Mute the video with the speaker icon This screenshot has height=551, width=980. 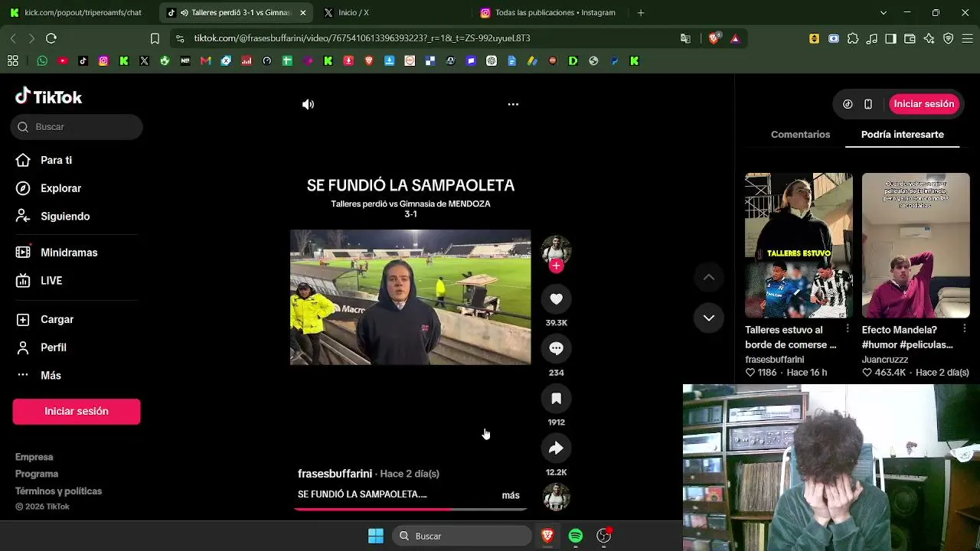pyautogui.click(x=308, y=104)
